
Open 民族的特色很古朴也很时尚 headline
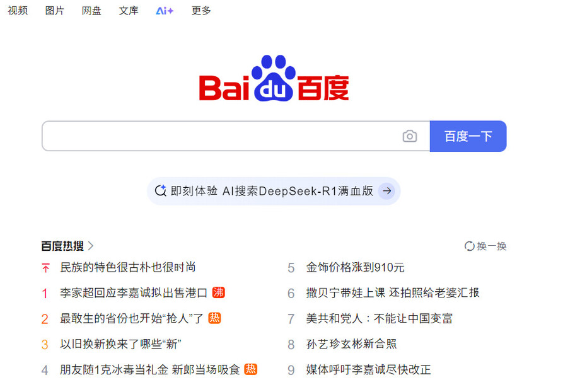128,267
